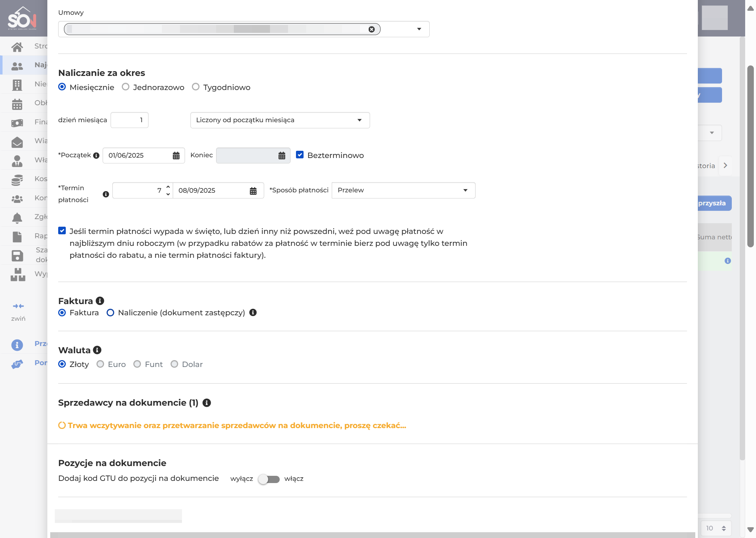Expand the Umowy dropdown arrow
Image resolution: width=756 pixels, height=538 pixels.
point(419,29)
